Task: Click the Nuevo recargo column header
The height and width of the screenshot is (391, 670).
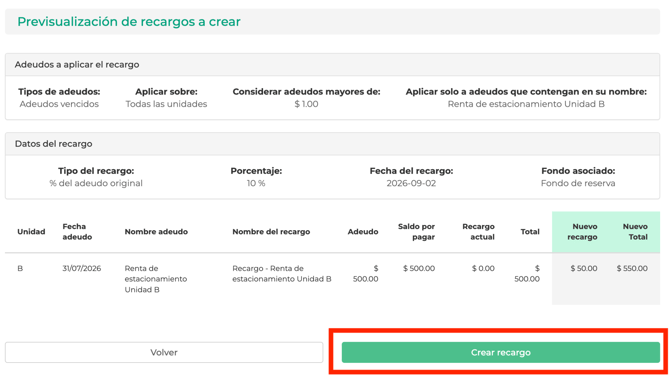Action: 582,232
